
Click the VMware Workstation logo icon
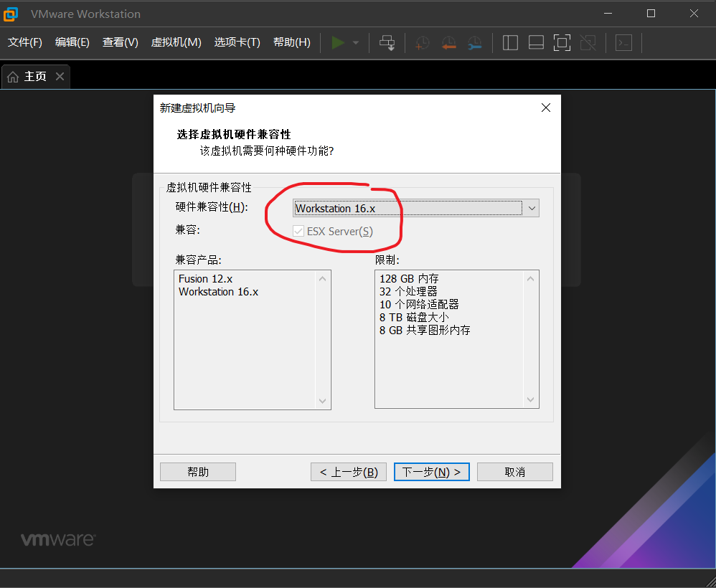[x=11, y=14]
